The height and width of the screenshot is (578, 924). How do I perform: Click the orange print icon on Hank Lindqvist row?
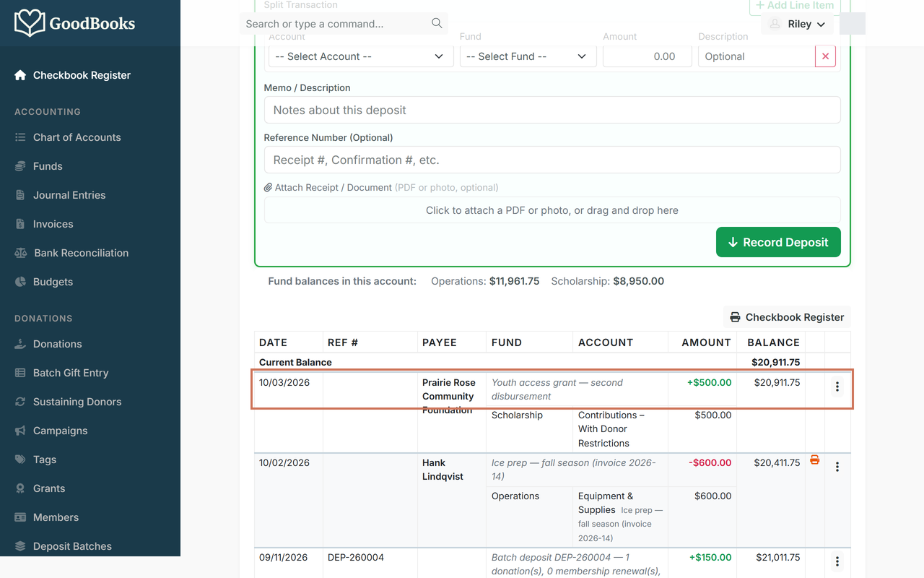click(815, 460)
